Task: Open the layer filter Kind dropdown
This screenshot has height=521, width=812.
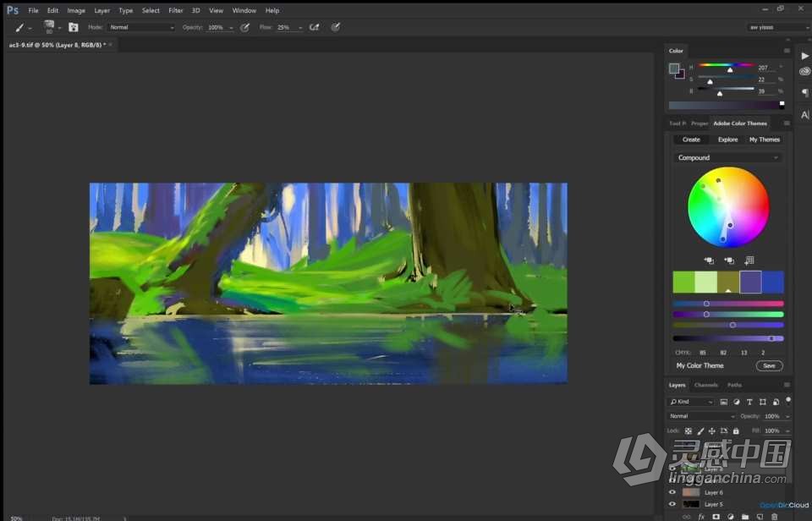Action: pyautogui.click(x=691, y=402)
